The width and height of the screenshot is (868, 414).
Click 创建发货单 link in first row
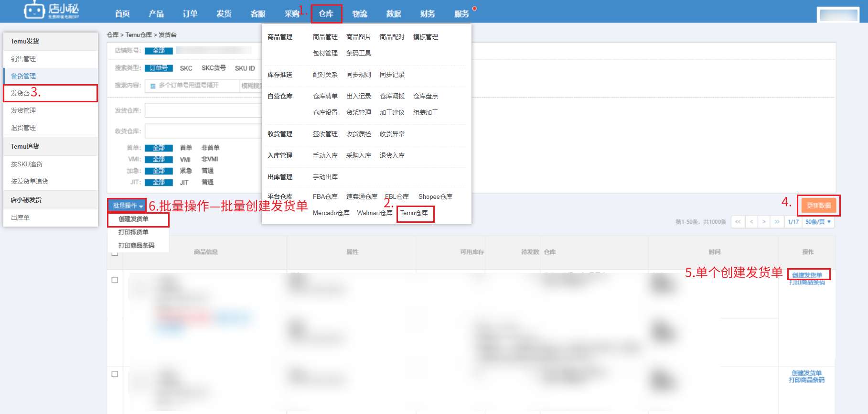pyautogui.click(x=807, y=275)
